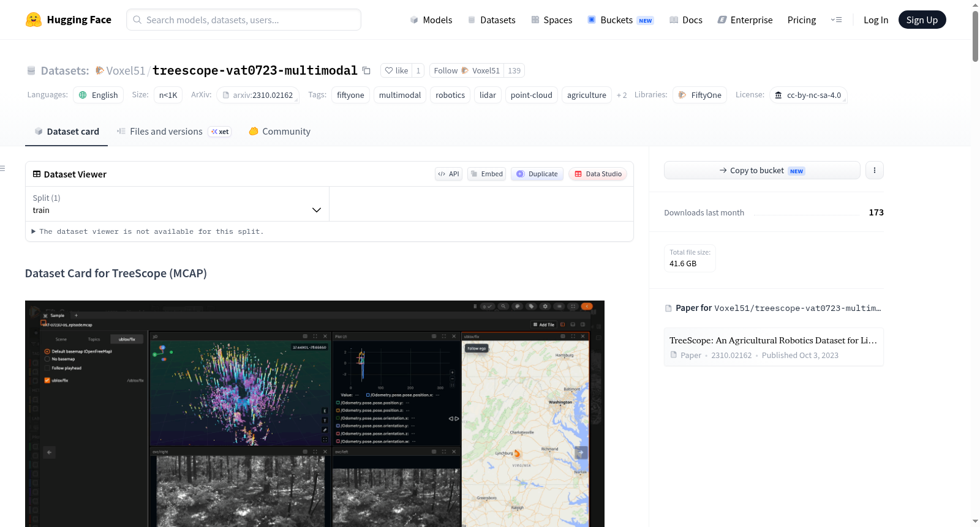Screen dimensions: 980x527
Task: Click the Hugging Face logo icon
Action: point(34,20)
